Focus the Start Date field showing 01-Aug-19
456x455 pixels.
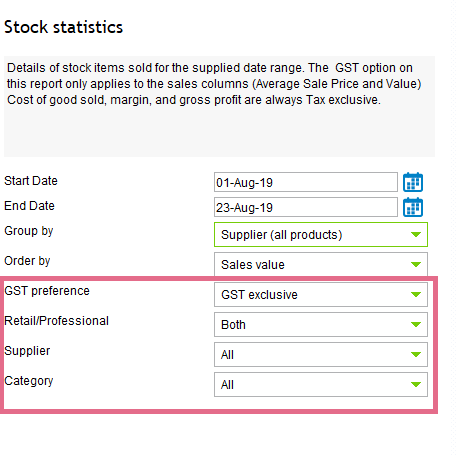[306, 182]
